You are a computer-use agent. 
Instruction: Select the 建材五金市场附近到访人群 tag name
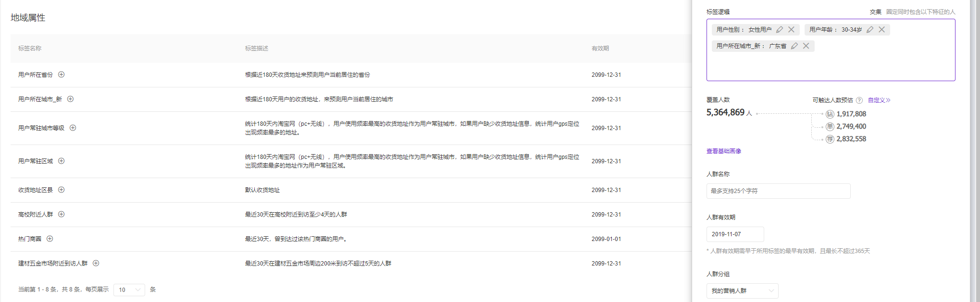coord(53,264)
